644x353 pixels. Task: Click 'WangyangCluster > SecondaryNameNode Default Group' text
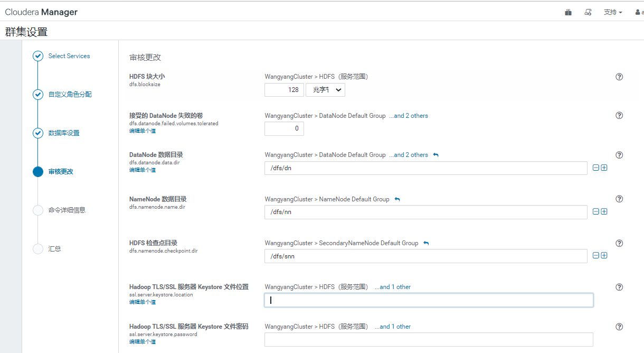pos(342,243)
